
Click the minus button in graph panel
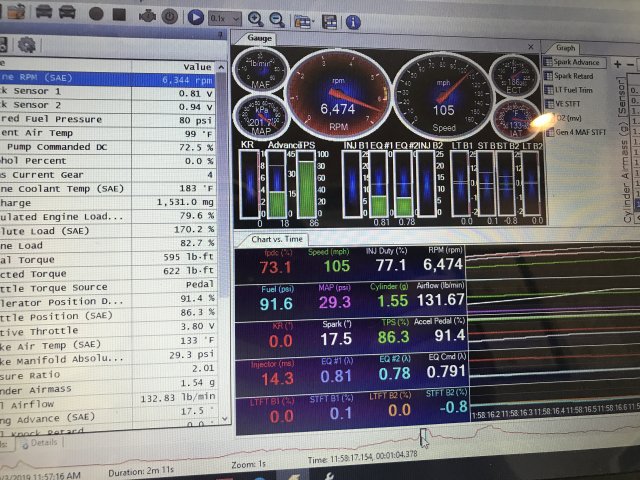pos(630,64)
